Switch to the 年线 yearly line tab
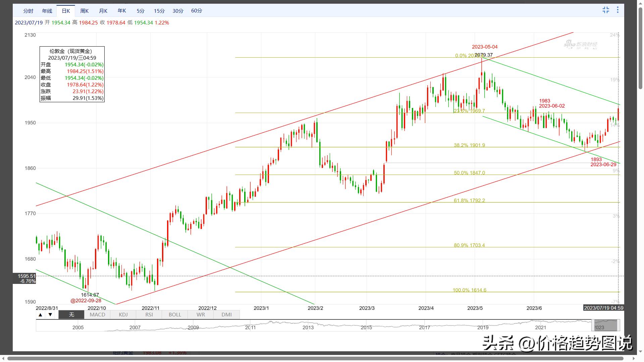Image resolution: width=644 pixels, height=362 pixels. coord(47,11)
